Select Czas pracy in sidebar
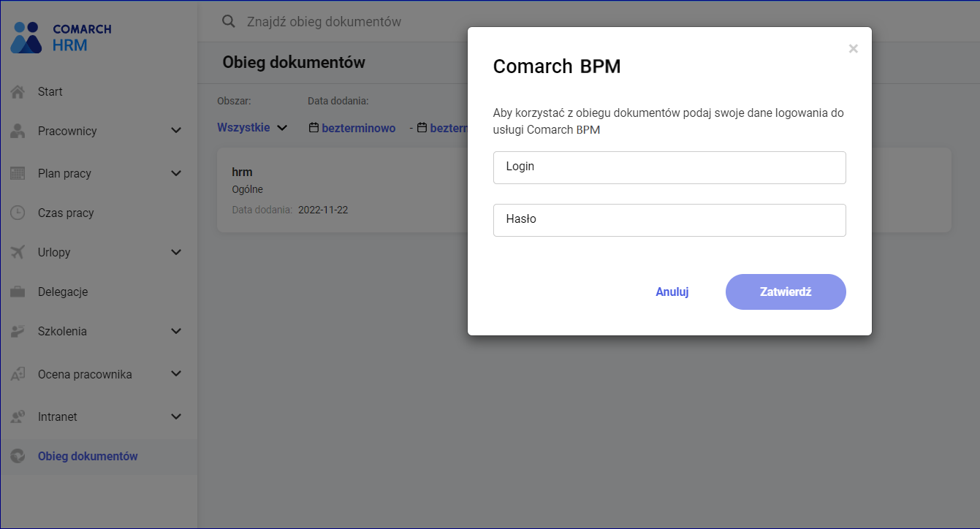980x529 pixels. (66, 213)
